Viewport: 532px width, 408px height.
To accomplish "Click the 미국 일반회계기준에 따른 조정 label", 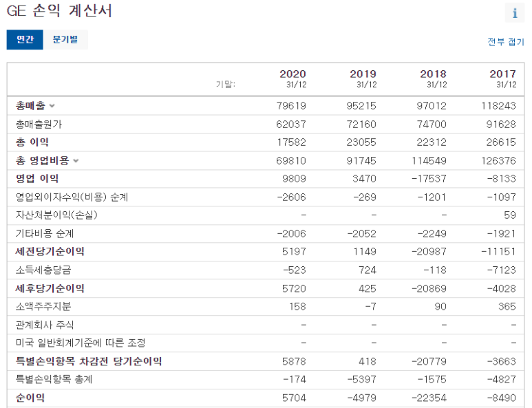I will point(81,343).
